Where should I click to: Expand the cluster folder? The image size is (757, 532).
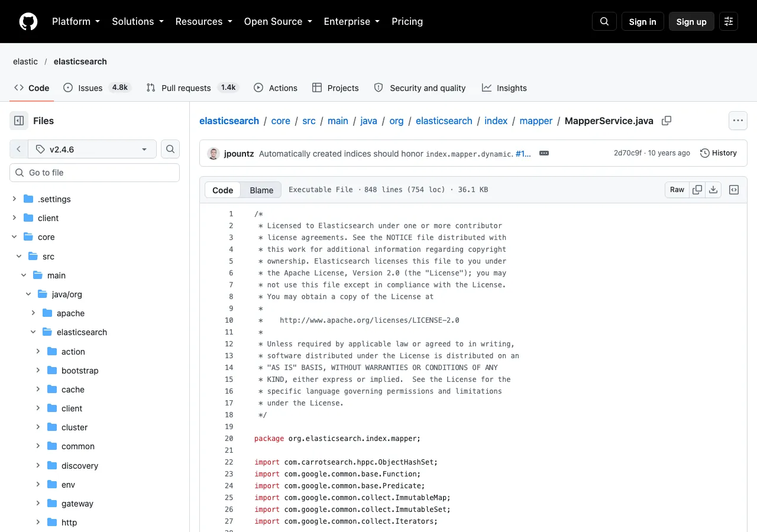[38, 427]
